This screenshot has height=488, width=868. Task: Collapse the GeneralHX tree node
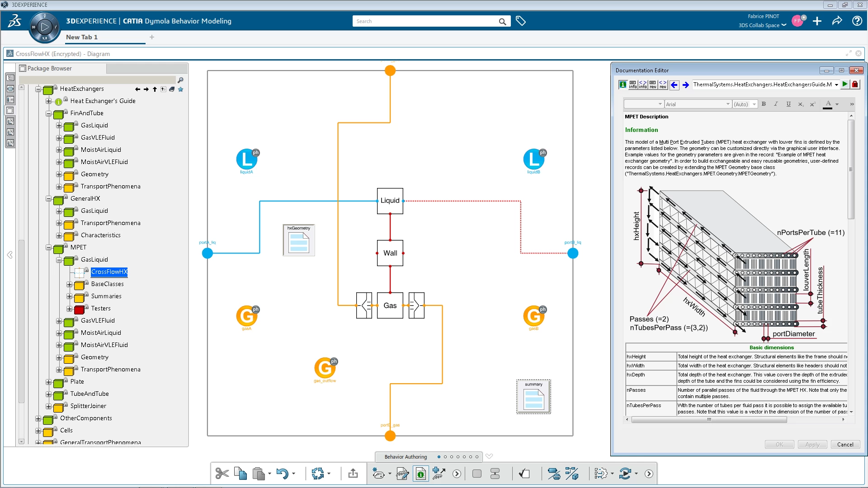point(49,199)
